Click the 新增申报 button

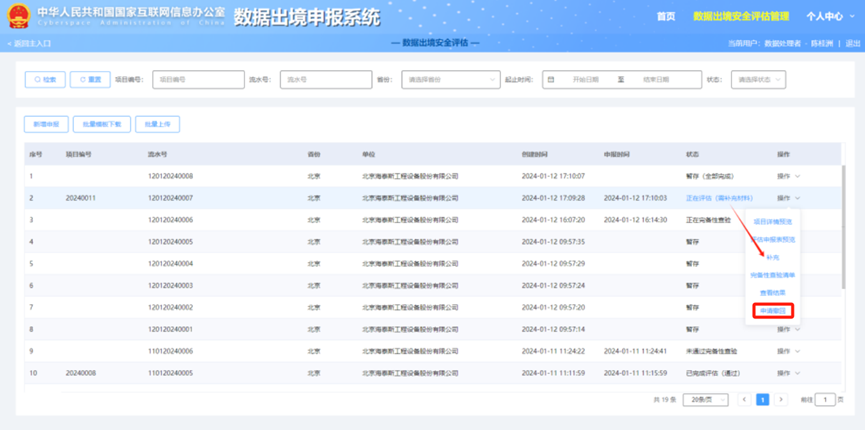46,124
